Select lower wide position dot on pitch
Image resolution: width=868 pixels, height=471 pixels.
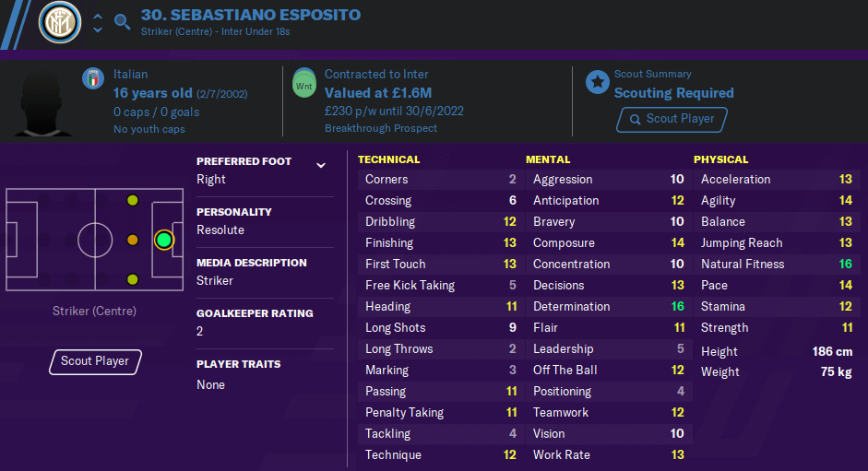pos(132,279)
